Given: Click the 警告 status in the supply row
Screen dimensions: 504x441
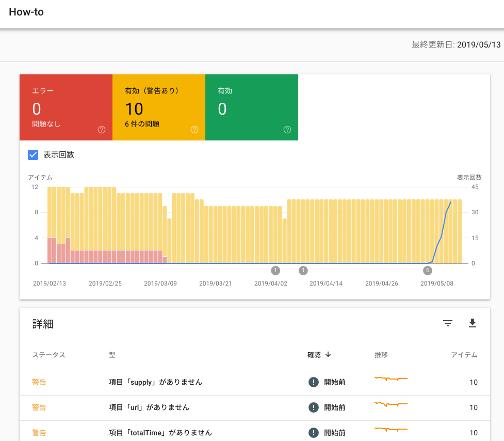Looking at the screenshot, I should (39, 382).
